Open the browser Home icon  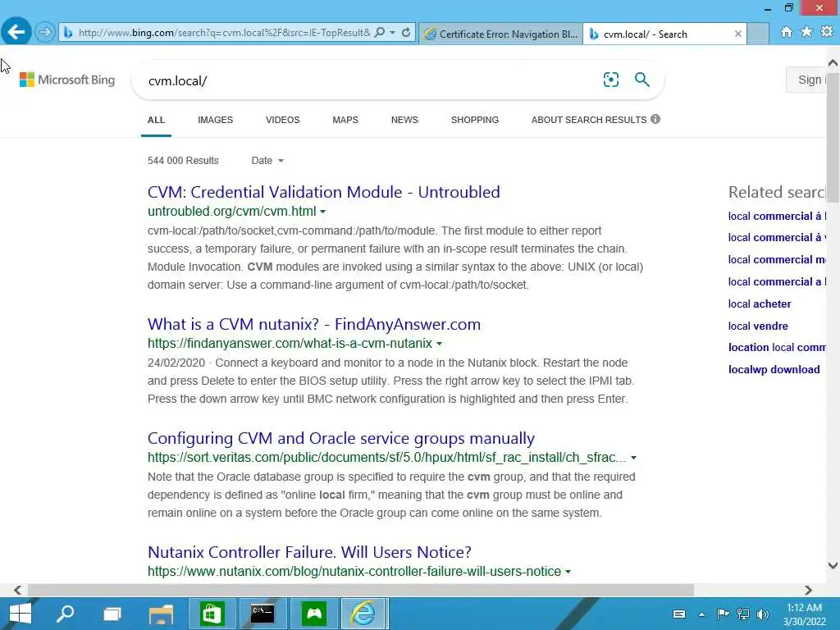click(786, 32)
